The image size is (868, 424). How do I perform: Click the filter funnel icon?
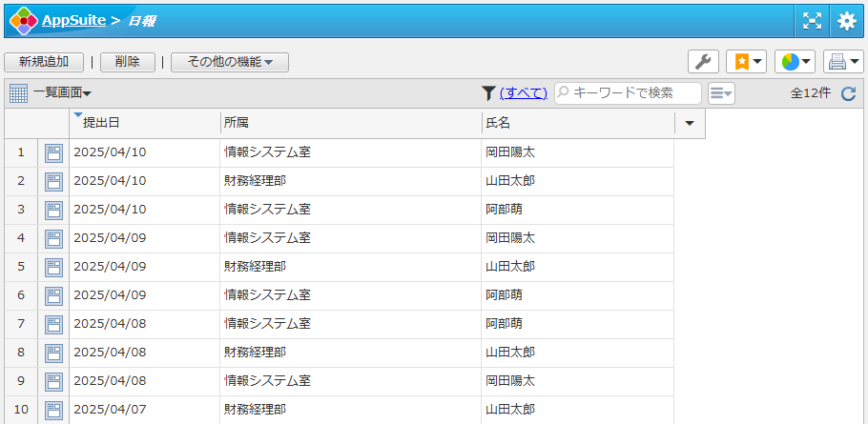(x=488, y=92)
